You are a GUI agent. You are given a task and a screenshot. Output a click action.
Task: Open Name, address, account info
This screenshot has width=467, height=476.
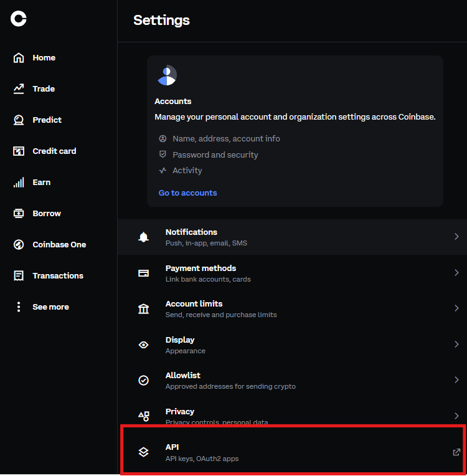click(x=227, y=139)
